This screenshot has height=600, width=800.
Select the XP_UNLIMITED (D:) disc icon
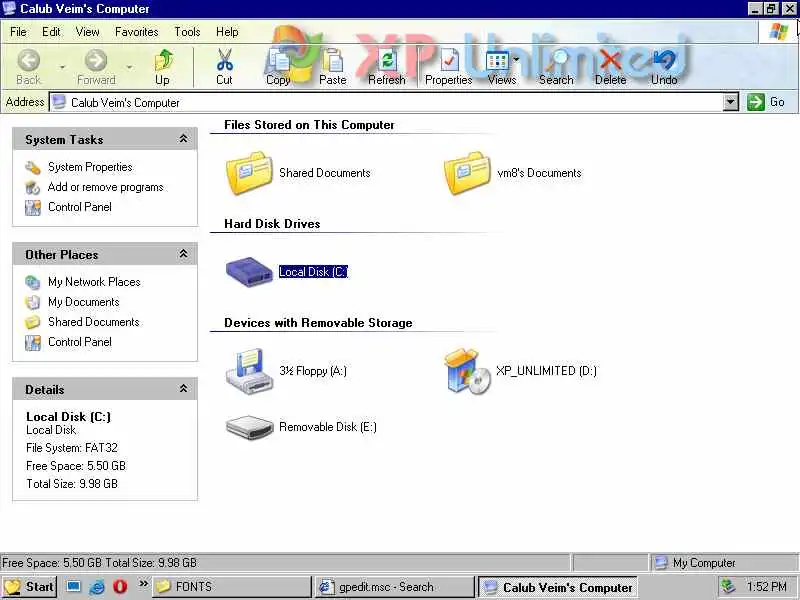(467, 371)
